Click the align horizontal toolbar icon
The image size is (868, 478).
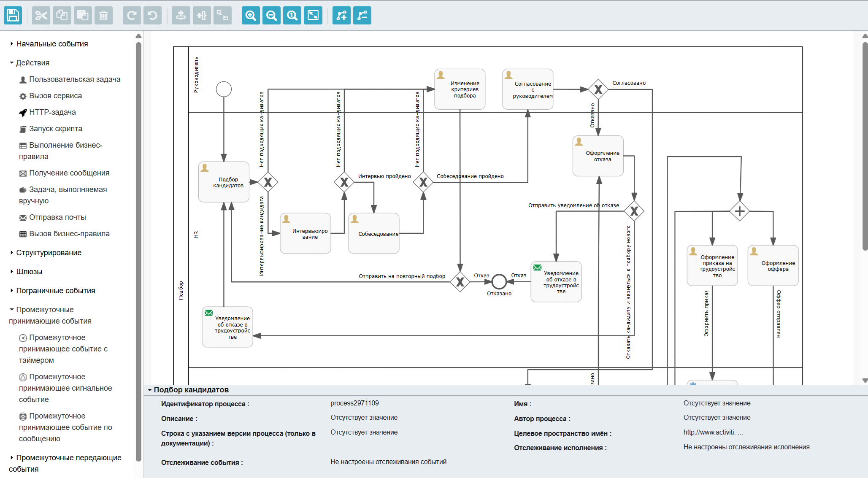coord(202,16)
